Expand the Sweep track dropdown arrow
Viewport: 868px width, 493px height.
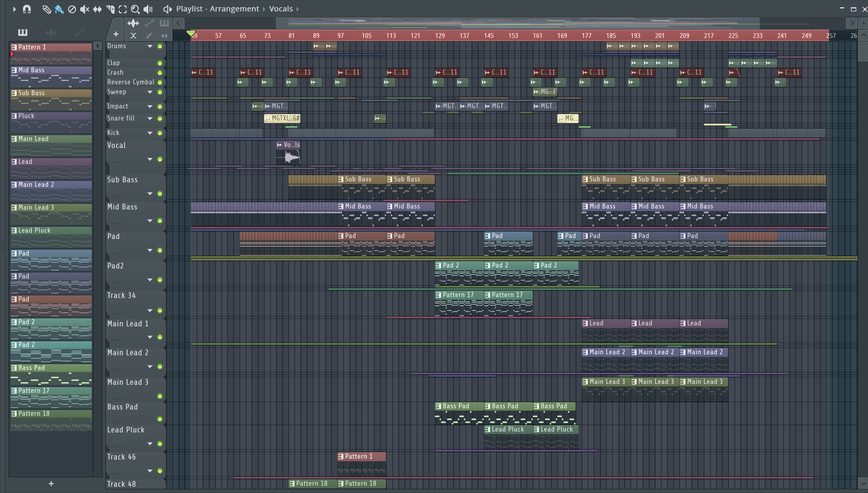[149, 92]
